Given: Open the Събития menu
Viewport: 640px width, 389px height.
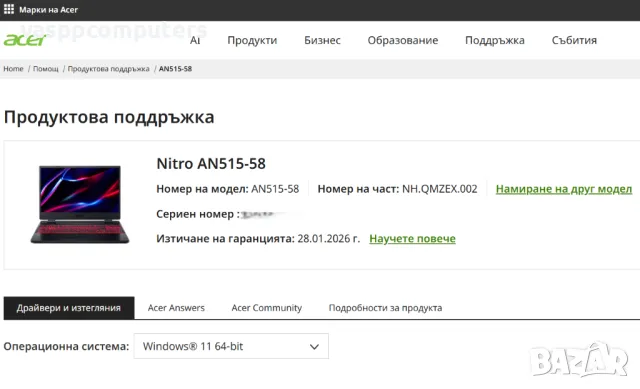Looking at the screenshot, I should tap(574, 40).
